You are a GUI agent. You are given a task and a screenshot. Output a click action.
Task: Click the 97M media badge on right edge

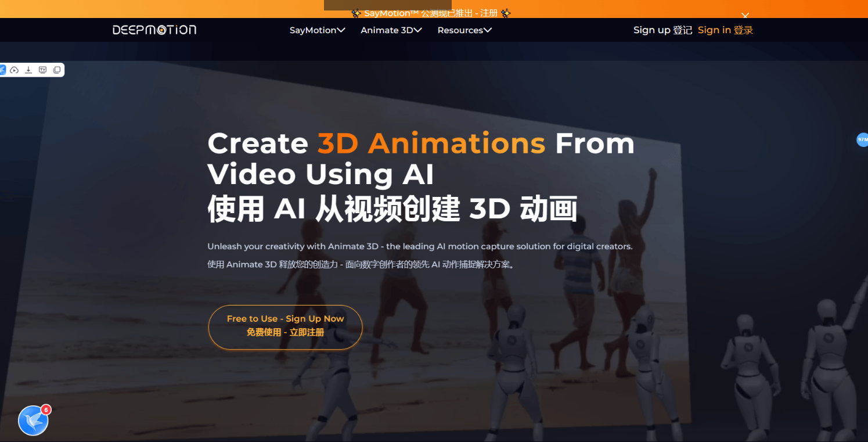tap(863, 140)
